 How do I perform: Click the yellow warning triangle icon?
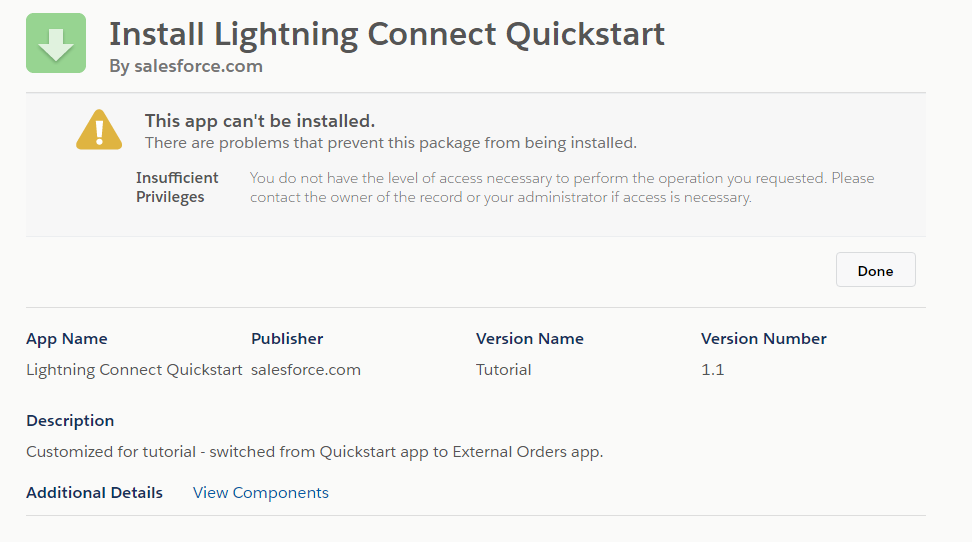(x=99, y=131)
